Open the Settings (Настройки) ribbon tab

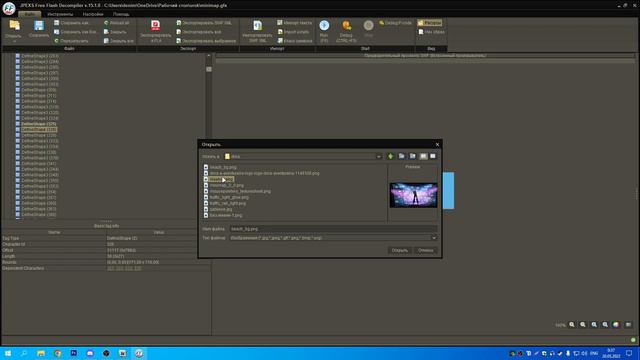click(x=93, y=14)
